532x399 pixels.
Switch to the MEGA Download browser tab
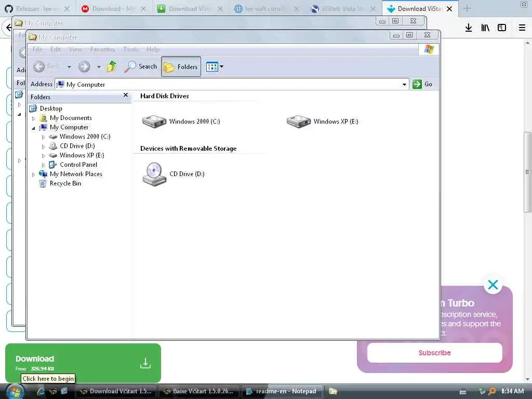coord(114,8)
